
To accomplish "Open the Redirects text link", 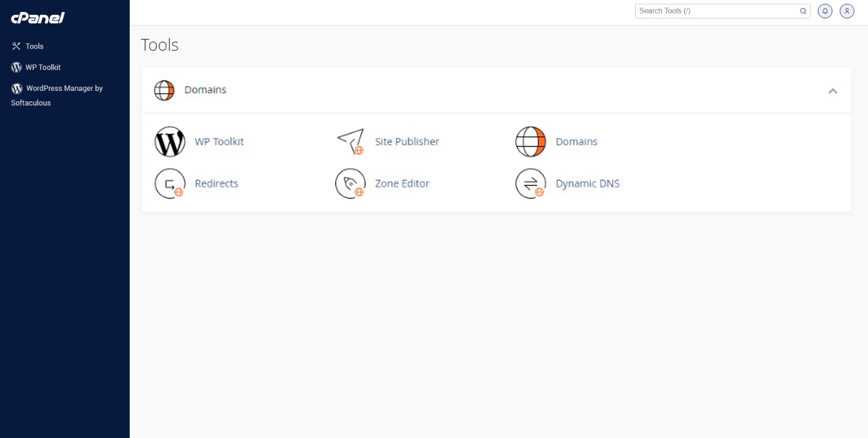I will click(216, 183).
